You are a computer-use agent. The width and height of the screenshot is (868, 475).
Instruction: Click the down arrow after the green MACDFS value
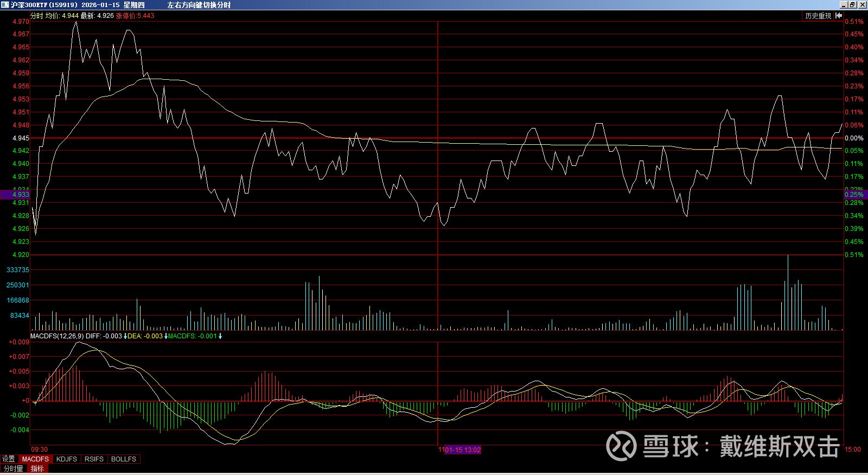point(220,336)
